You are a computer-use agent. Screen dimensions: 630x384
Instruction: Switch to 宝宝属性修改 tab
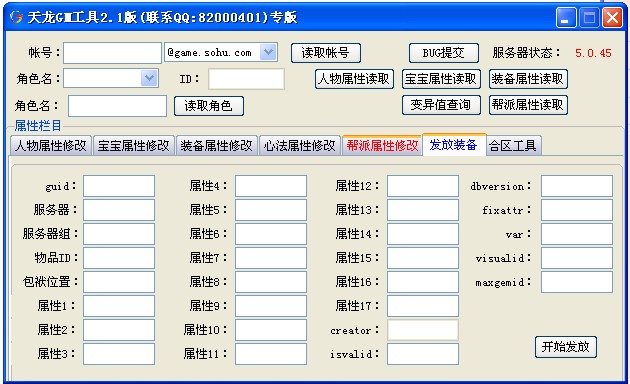(134, 145)
